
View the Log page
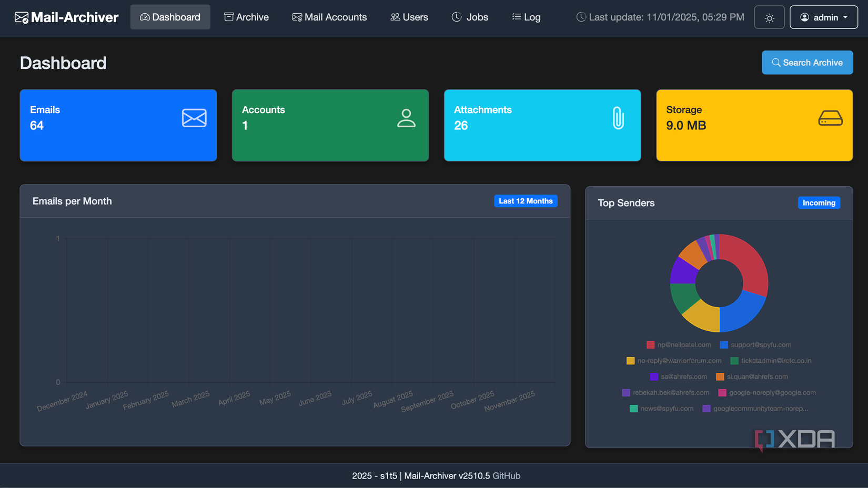tap(526, 17)
